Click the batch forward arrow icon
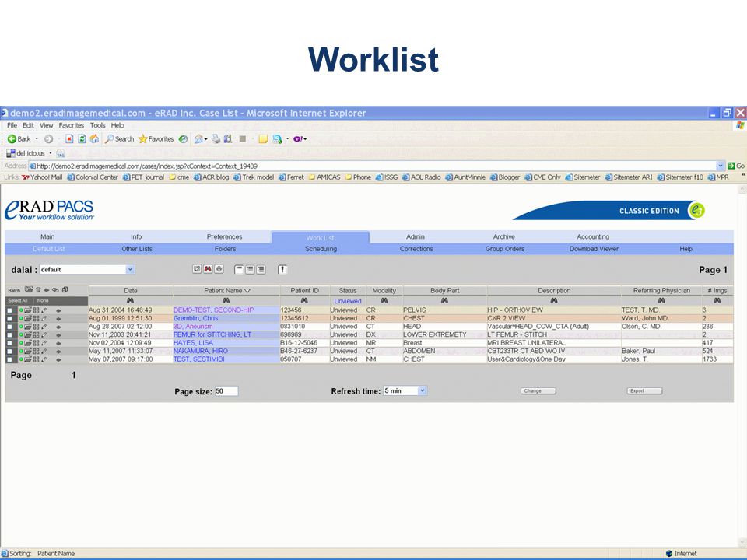The width and height of the screenshot is (747, 560). (47, 289)
